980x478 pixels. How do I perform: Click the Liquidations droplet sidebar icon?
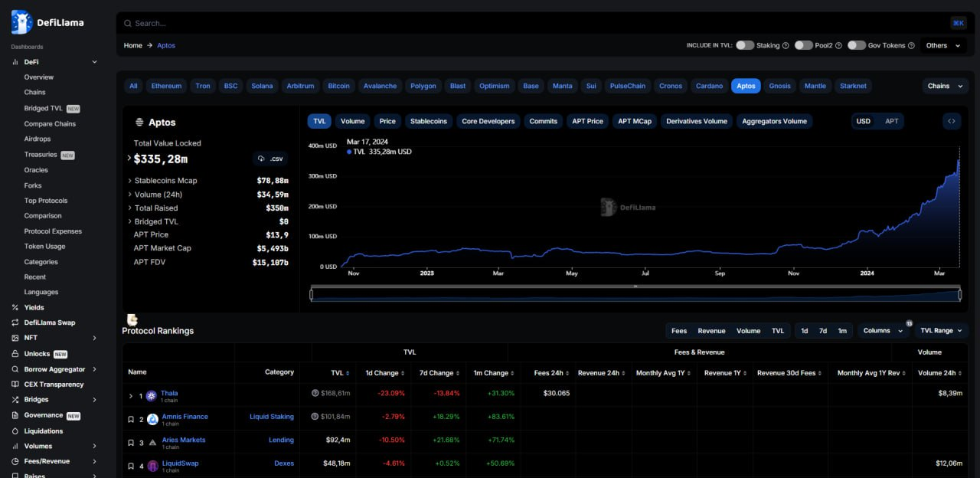point(15,431)
